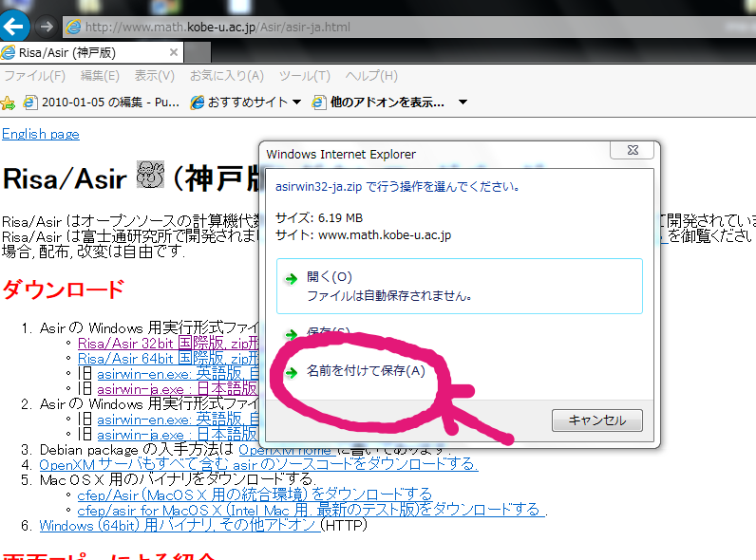
Task: Expand the おすすめサイト dropdown arrow
Action: click(x=297, y=103)
